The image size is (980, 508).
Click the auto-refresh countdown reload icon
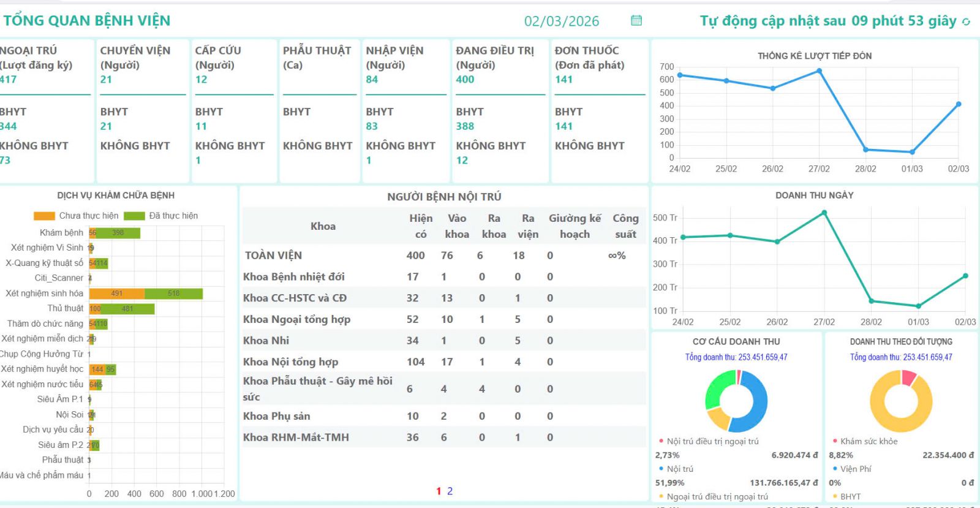click(966, 22)
